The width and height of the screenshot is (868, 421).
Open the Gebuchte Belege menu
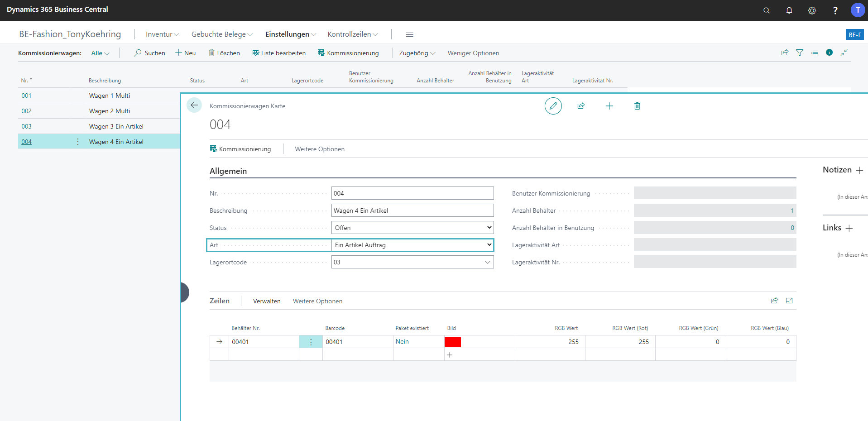coord(221,34)
